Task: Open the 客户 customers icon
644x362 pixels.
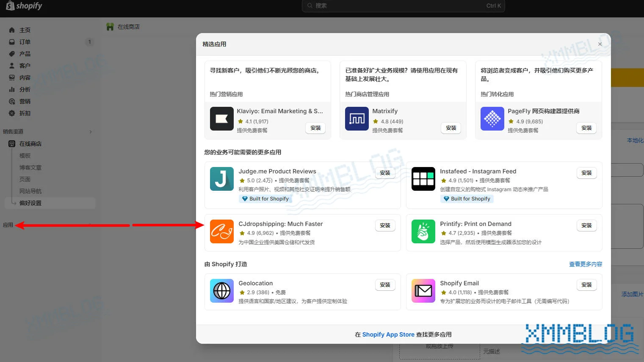Action: pos(12,66)
